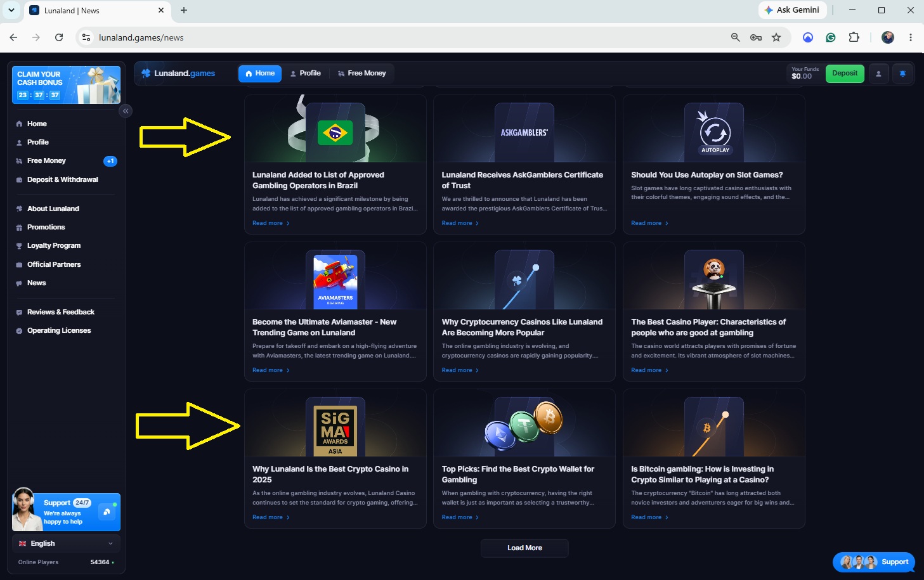The height and width of the screenshot is (580, 924).
Task: Click the browser zoom magnifier icon
Action: (x=736, y=37)
